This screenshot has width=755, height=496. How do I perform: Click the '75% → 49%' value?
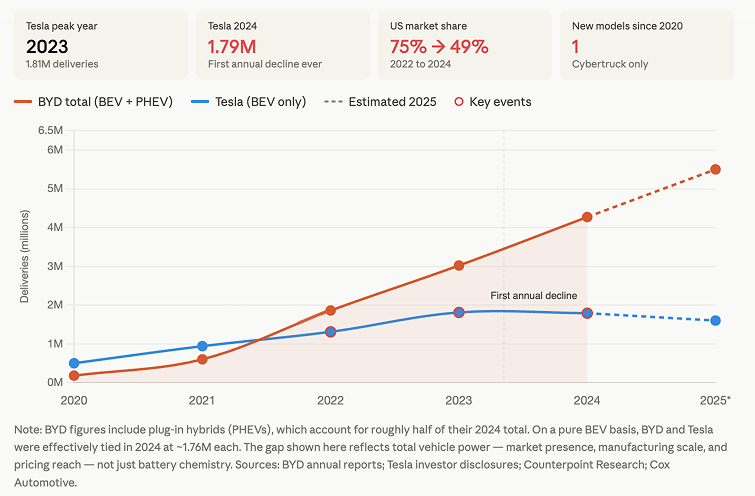pos(439,47)
